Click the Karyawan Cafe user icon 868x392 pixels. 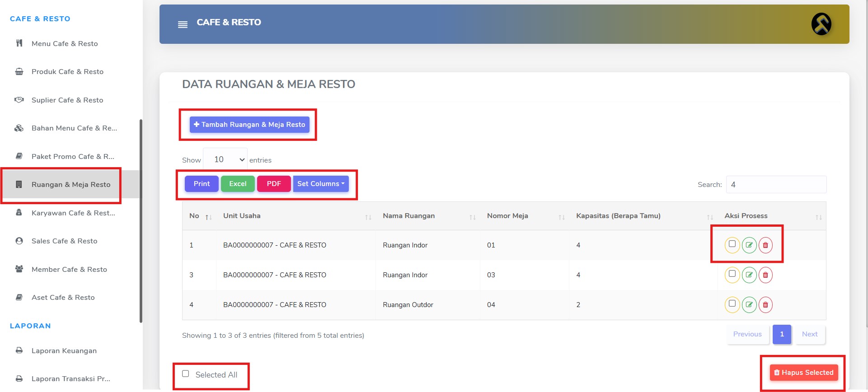(19, 212)
